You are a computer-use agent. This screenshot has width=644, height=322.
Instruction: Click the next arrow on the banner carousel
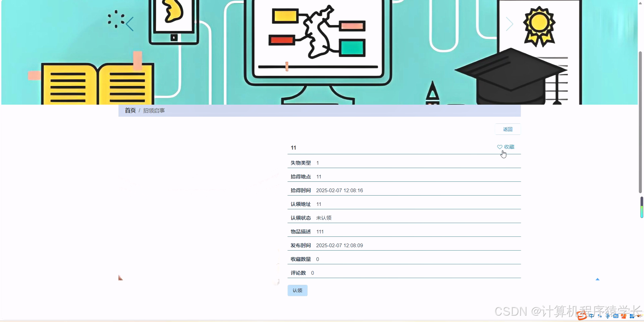click(510, 24)
